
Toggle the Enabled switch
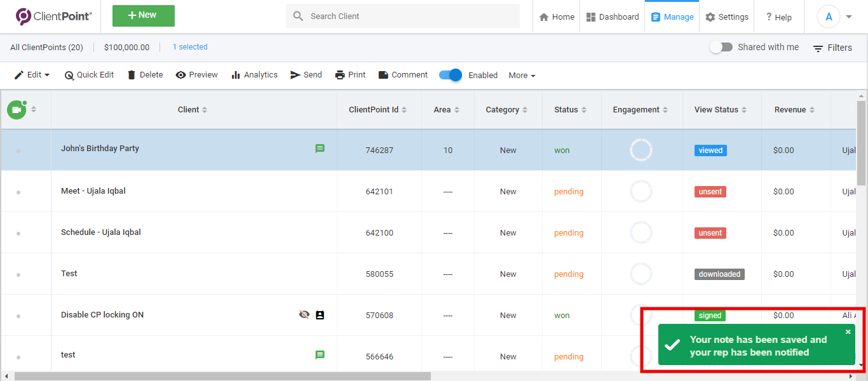point(451,75)
